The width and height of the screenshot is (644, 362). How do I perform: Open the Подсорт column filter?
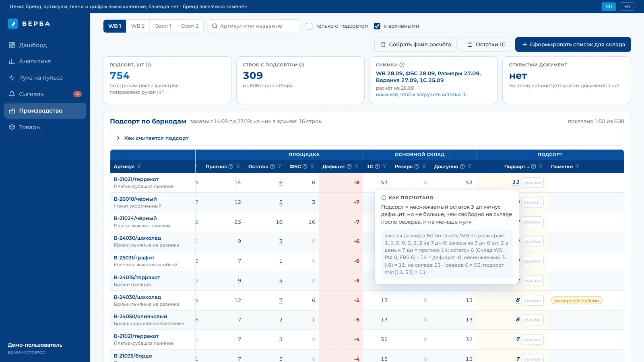(541, 167)
